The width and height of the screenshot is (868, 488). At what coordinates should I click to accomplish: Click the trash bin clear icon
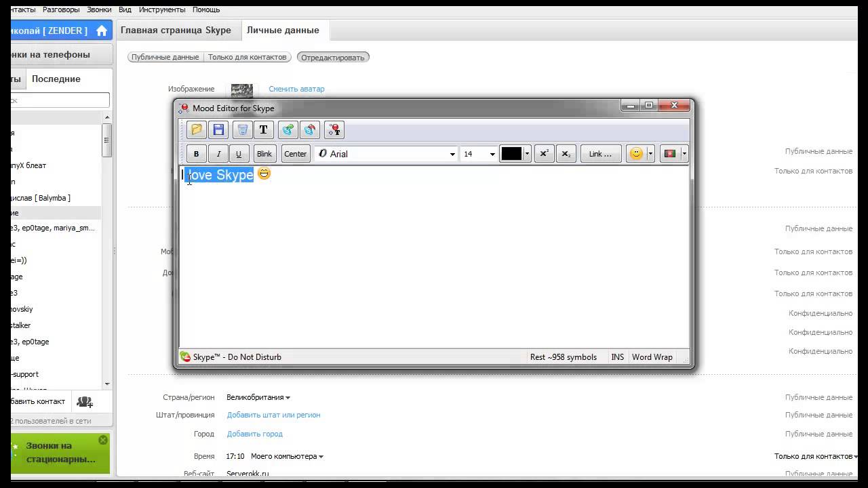[x=242, y=129]
